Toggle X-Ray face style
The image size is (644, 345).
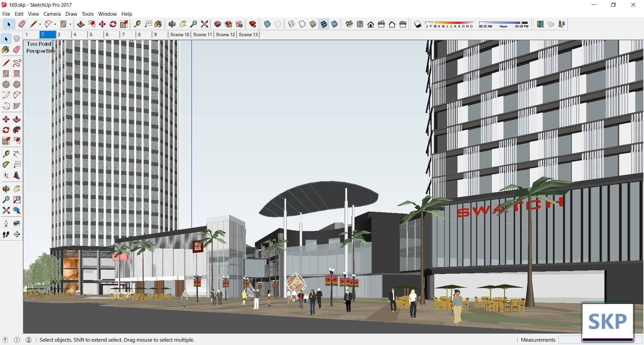coord(267,24)
